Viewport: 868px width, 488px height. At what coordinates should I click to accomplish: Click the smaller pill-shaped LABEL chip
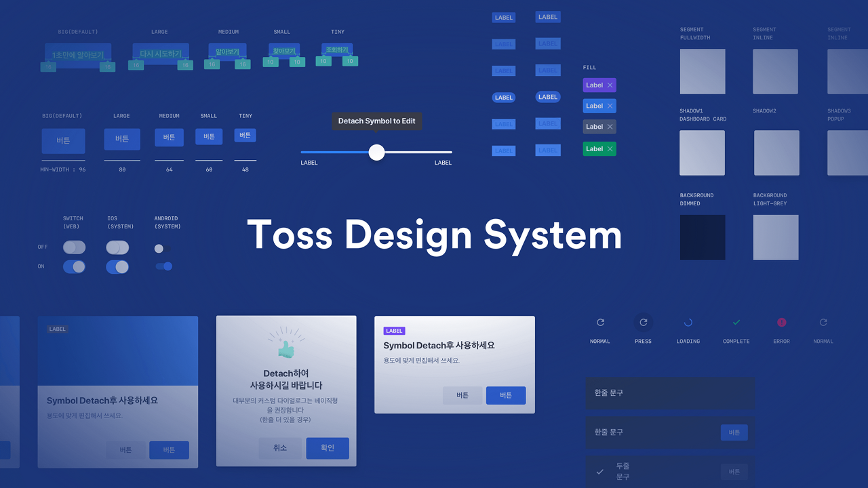(x=504, y=98)
